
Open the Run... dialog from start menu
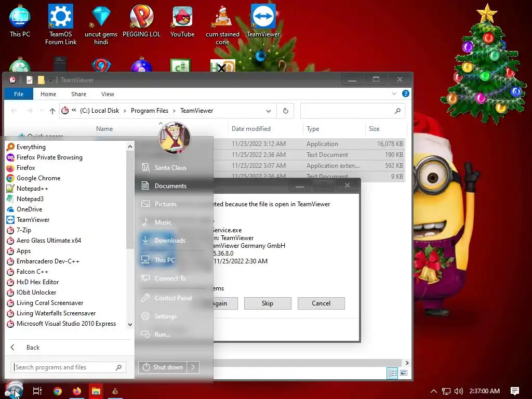tap(162, 334)
